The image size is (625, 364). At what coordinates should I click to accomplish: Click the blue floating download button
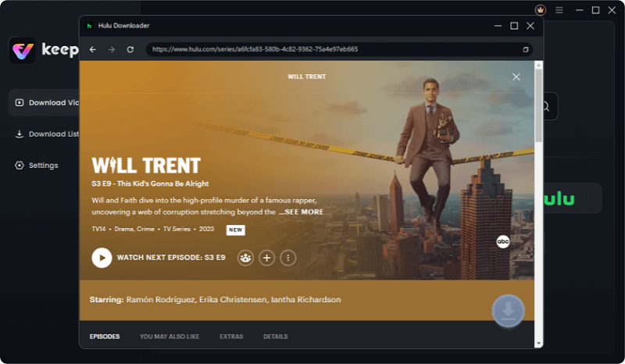coord(508,311)
